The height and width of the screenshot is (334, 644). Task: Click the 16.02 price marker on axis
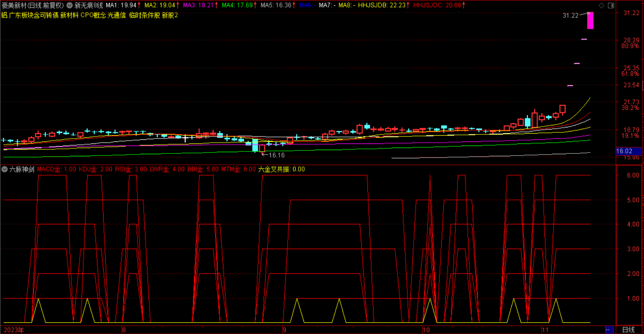click(629, 151)
